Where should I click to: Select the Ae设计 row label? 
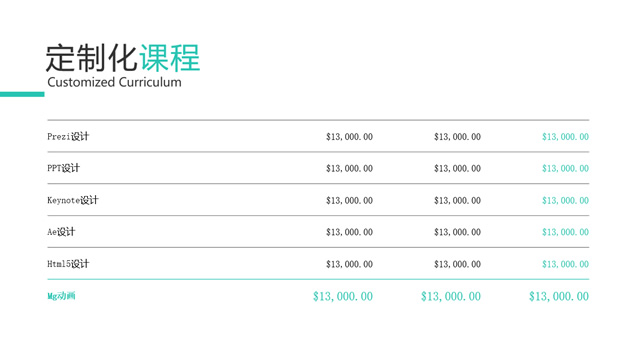(61, 232)
